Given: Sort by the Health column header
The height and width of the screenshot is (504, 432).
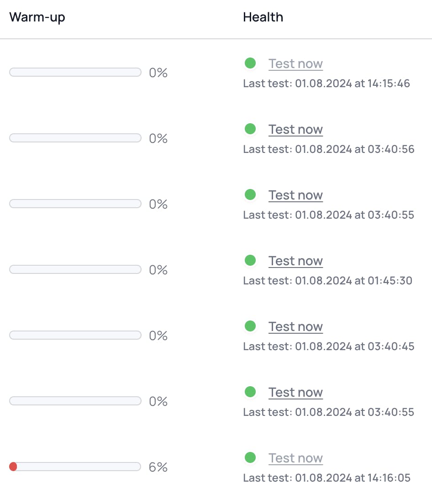Looking at the screenshot, I should tap(263, 17).
